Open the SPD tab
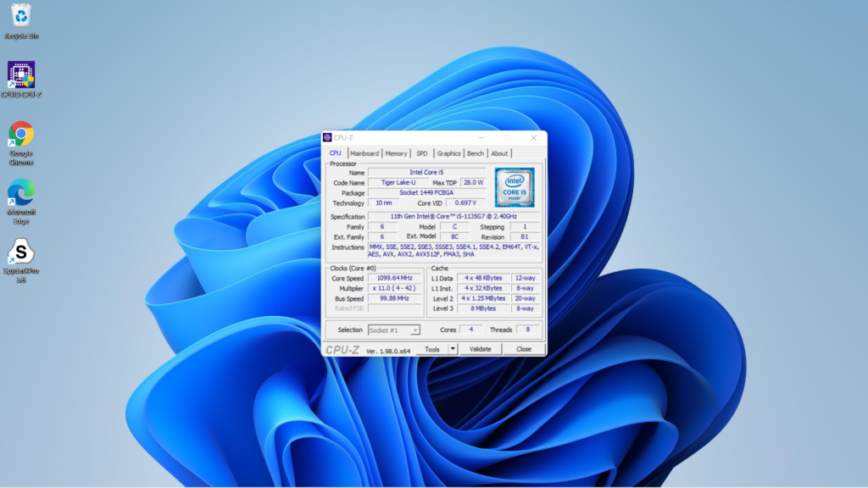 coord(422,154)
